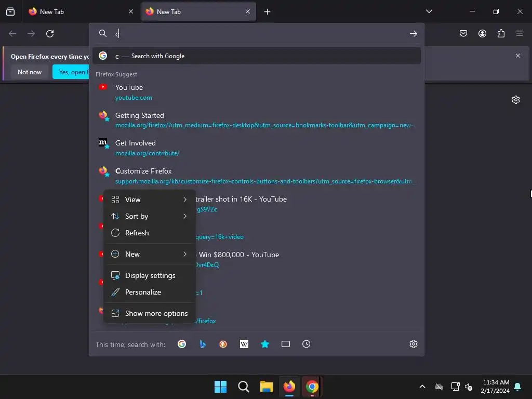Open the Getting Started bookmark suggestion
Image resolution: width=532 pixels, height=399 pixels.
(x=257, y=120)
